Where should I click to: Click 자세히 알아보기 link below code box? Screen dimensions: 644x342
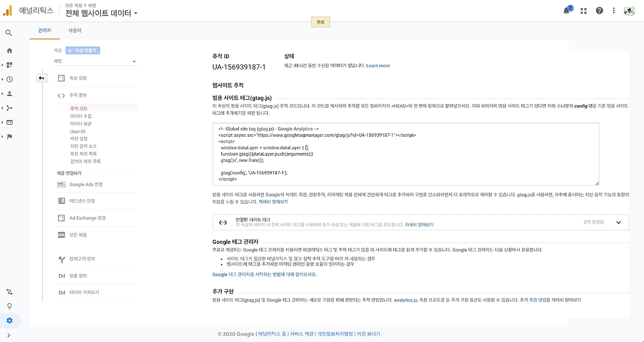[273, 202]
